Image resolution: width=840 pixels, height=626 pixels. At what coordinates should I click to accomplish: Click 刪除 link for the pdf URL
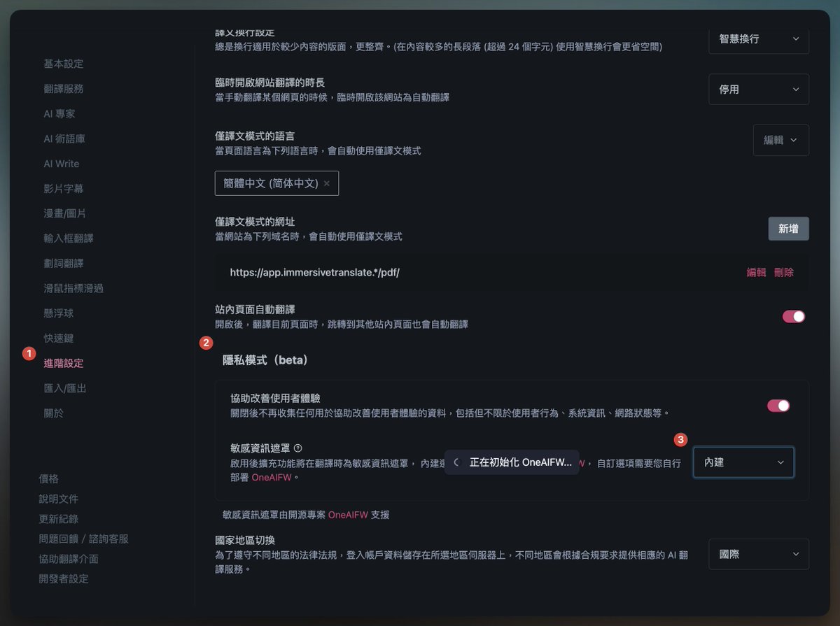tap(784, 273)
